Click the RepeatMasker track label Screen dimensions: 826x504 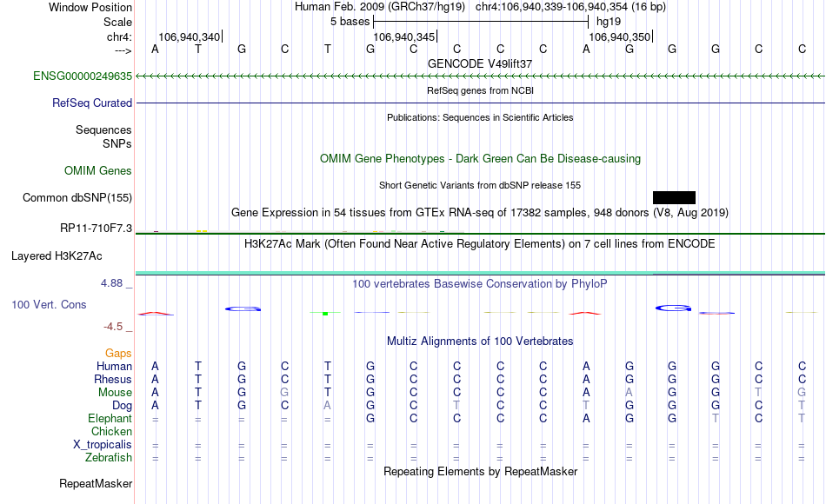click(96, 483)
